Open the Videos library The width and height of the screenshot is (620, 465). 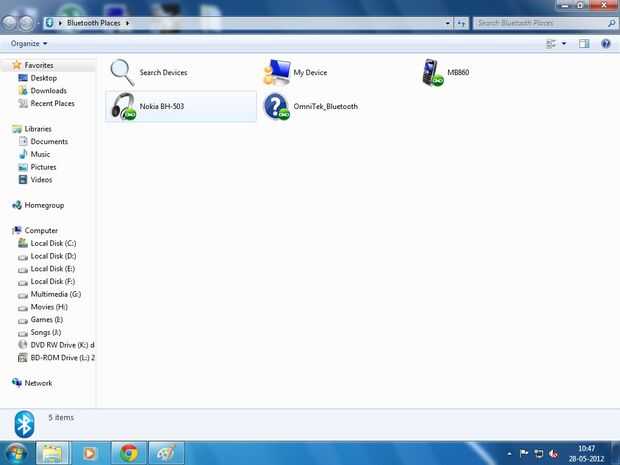[x=41, y=180]
